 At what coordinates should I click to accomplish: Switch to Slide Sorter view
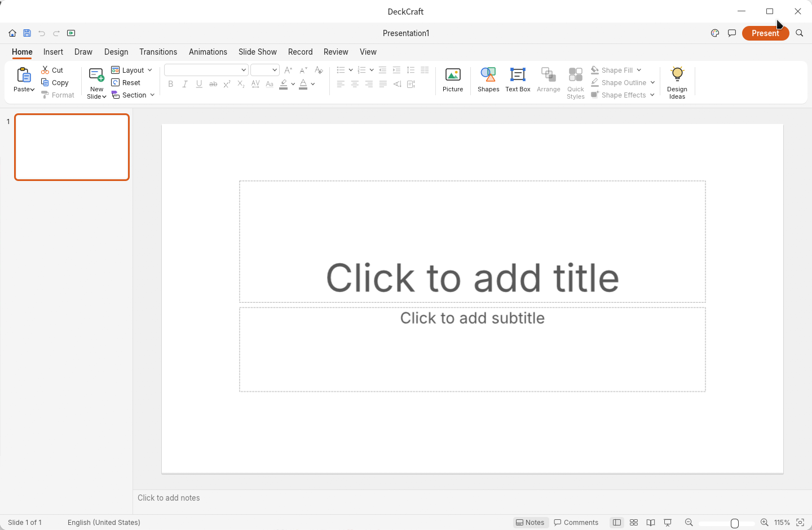[634, 523]
